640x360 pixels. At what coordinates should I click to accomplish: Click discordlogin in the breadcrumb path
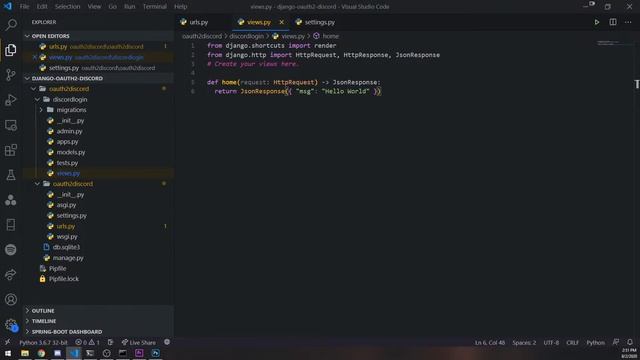click(x=247, y=36)
